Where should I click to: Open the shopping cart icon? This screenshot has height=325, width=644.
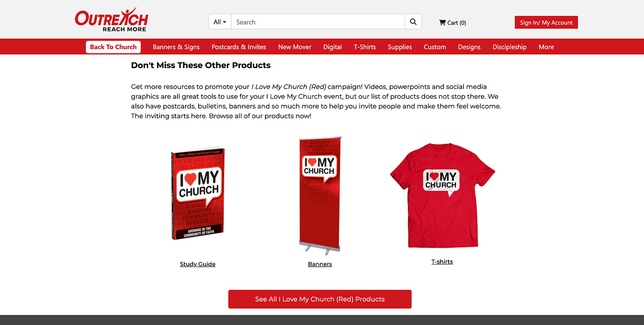point(442,23)
